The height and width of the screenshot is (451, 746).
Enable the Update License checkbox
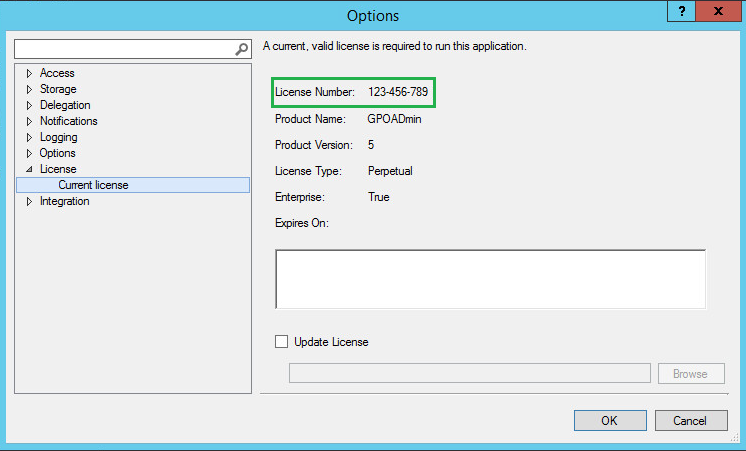click(x=282, y=342)
